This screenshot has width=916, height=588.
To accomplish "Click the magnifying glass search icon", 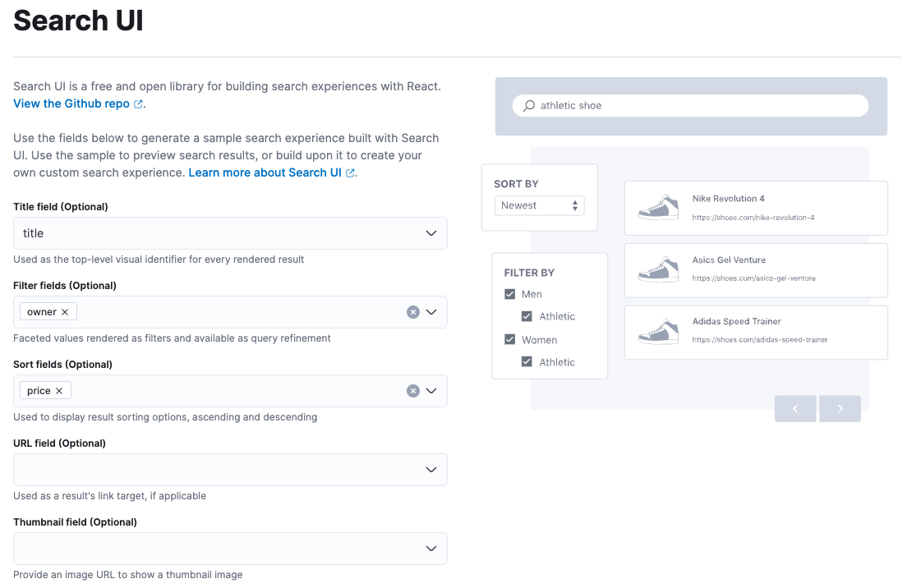I will click(x=528, y=105).
